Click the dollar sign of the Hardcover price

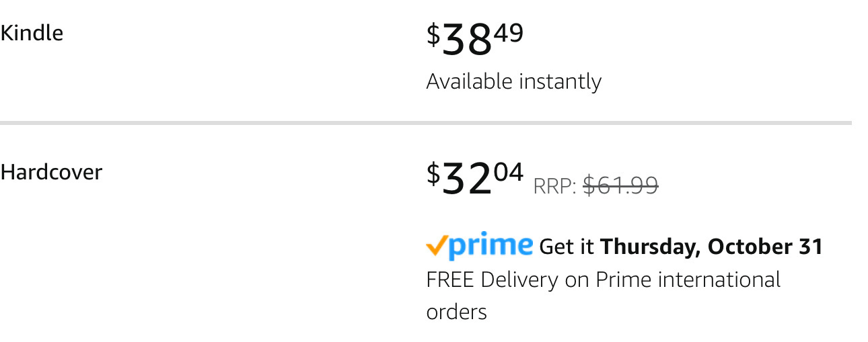pos(433,174)
